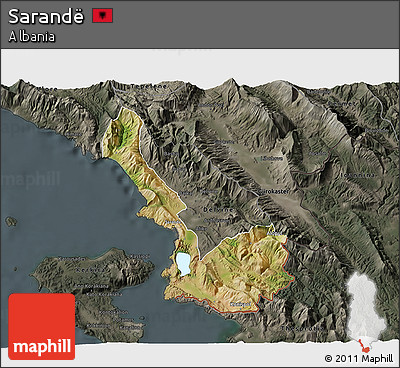The width and height of the screenshot is (400, 368).
Task: Click the light blue lake in Sarandë
Action: (x=182, y=264)
